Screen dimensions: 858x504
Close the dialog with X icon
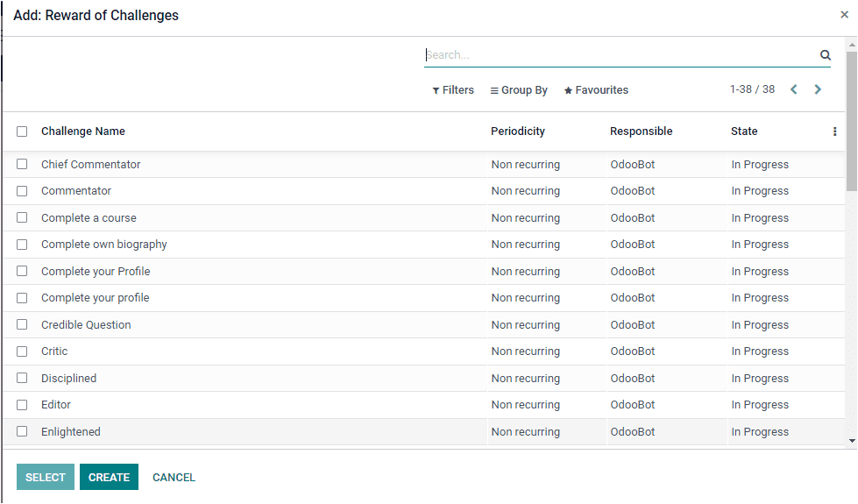(x=844, y=15)
